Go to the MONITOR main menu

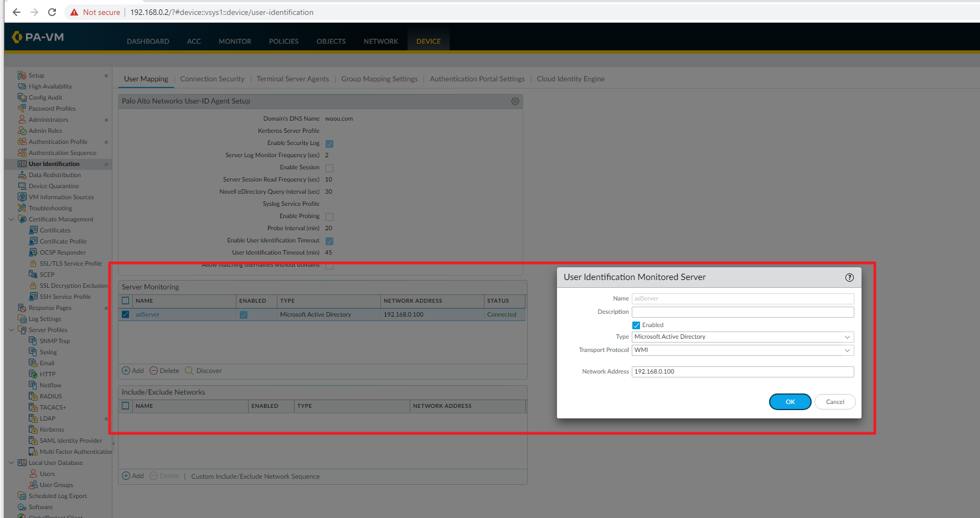pyautogui.click(x=235, y=42)
